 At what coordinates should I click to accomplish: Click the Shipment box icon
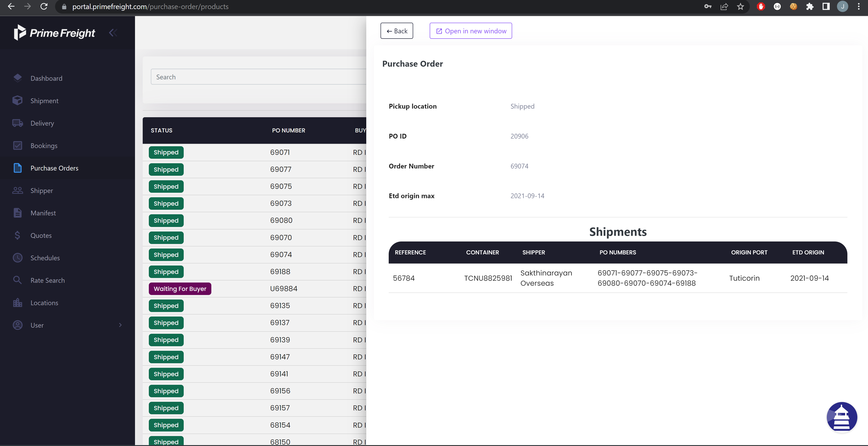click(x=17, y=100)
